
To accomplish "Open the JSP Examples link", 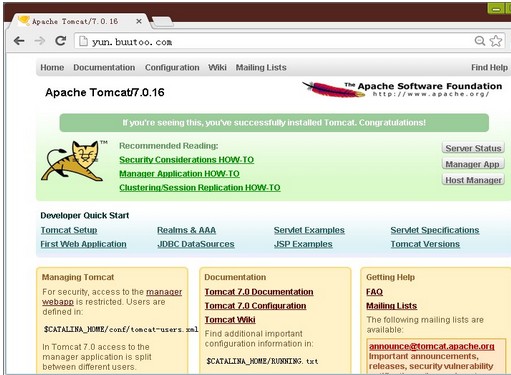I will pos(303,244).
